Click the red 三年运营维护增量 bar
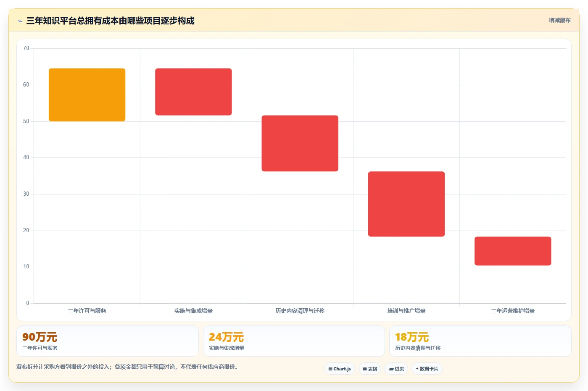 513,251
